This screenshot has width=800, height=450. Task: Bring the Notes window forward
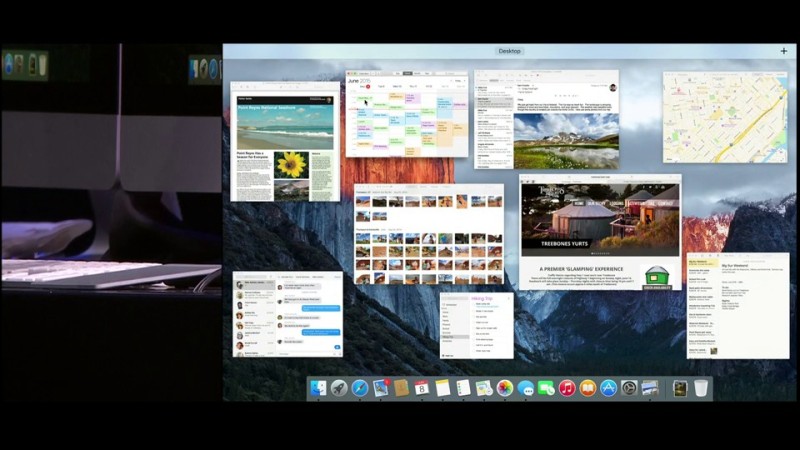[738, 306]
